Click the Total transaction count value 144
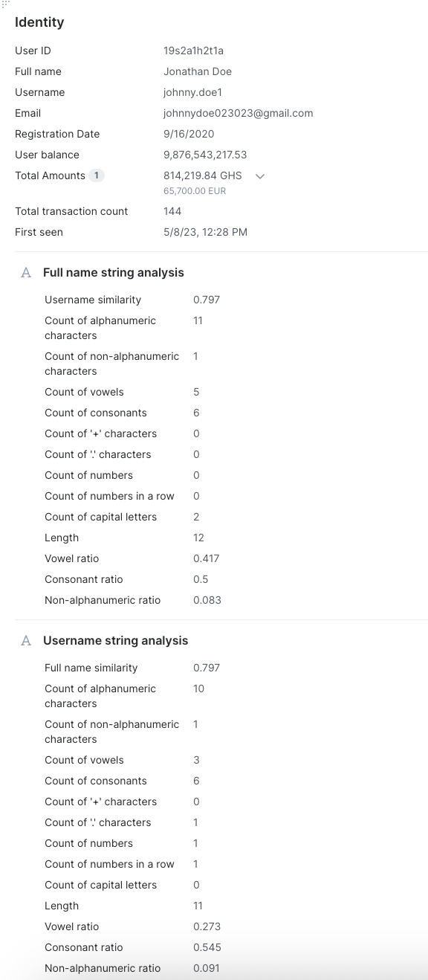 pyautogui.click(x=172, y=211)
